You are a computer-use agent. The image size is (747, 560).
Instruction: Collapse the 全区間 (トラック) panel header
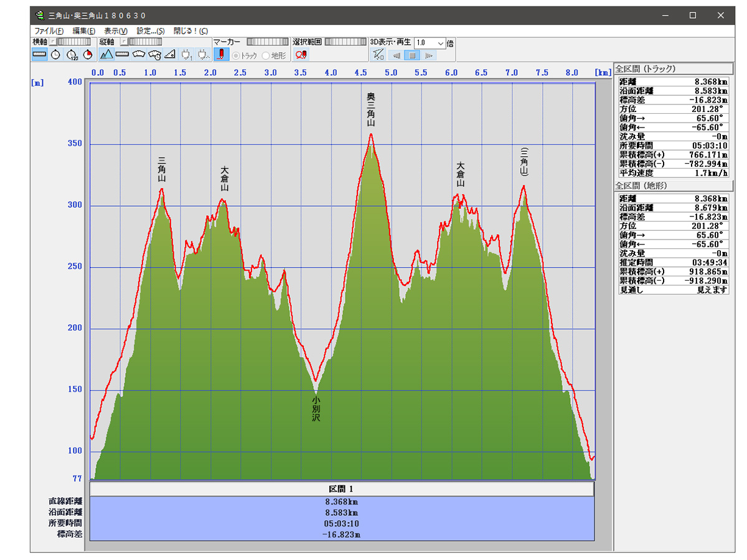[671, 69]
